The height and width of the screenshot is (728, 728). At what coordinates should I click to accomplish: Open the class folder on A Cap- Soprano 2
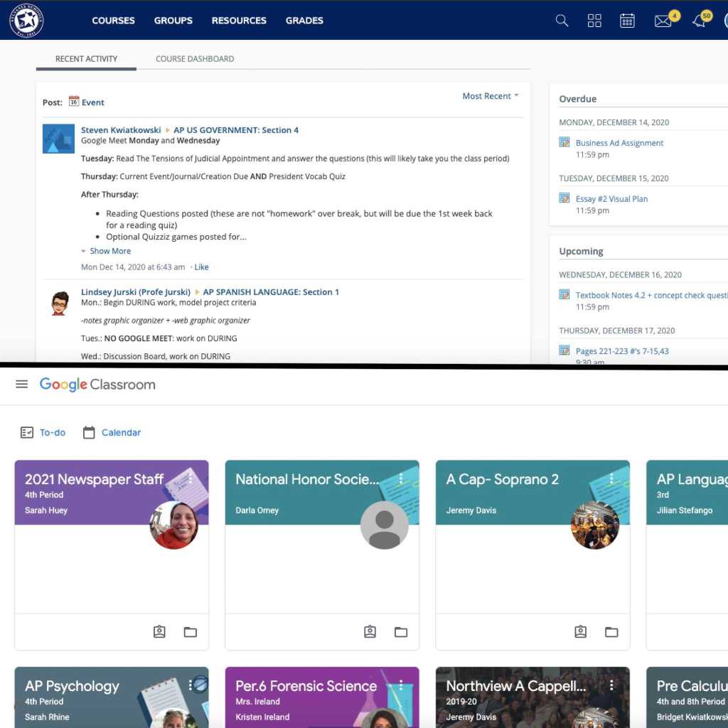tap(611, 631)
